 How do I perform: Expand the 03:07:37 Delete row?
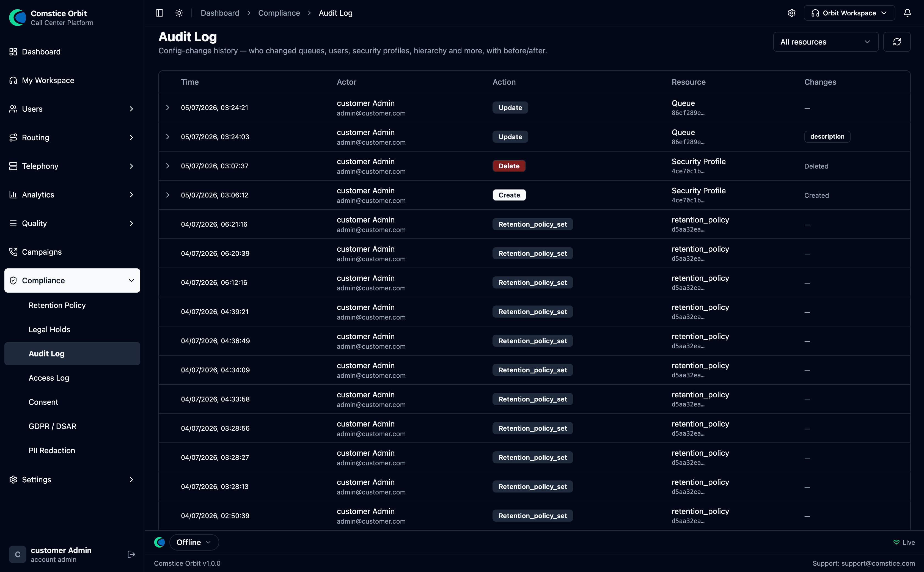click(x=167, y=166)
